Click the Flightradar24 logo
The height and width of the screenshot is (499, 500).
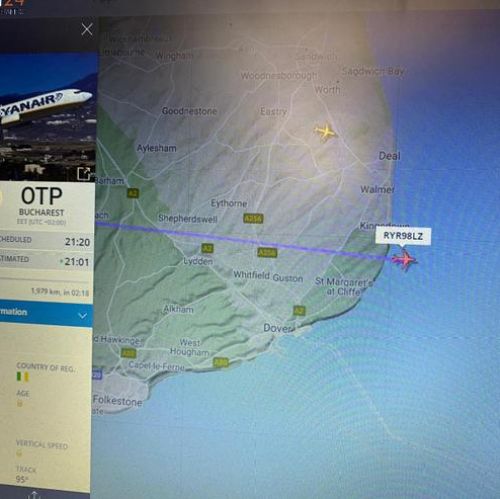(12, 7)
